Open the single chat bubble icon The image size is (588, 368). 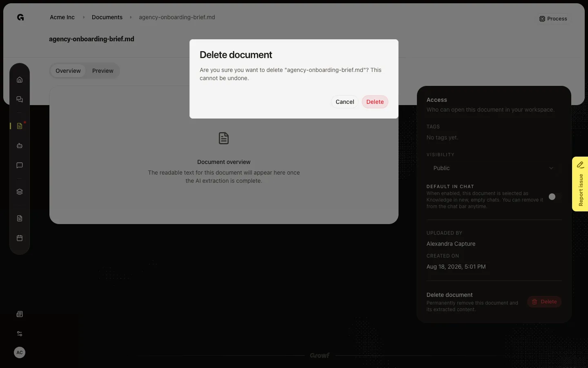(20, 165)
